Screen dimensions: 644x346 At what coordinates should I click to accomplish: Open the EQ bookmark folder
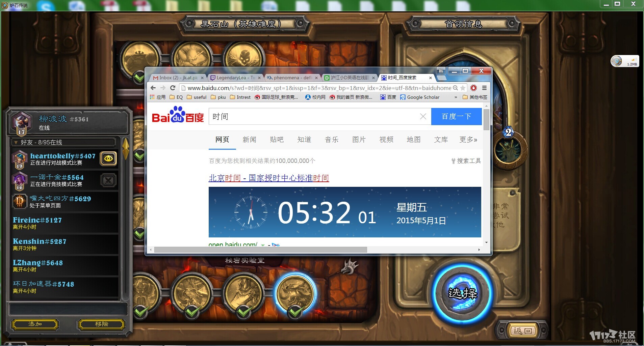pyautogui.click(x=176, y=97)
